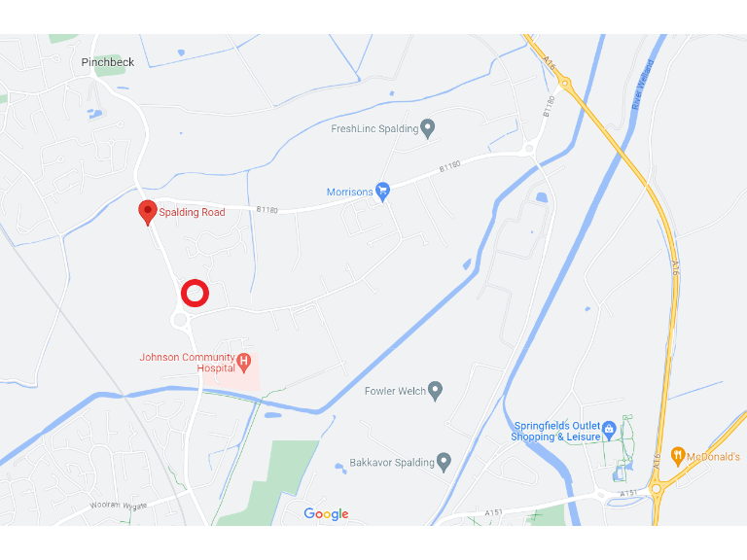747x560 pixels.
Task: Select the Morrisons shopping cart marker
Action: 382,192
